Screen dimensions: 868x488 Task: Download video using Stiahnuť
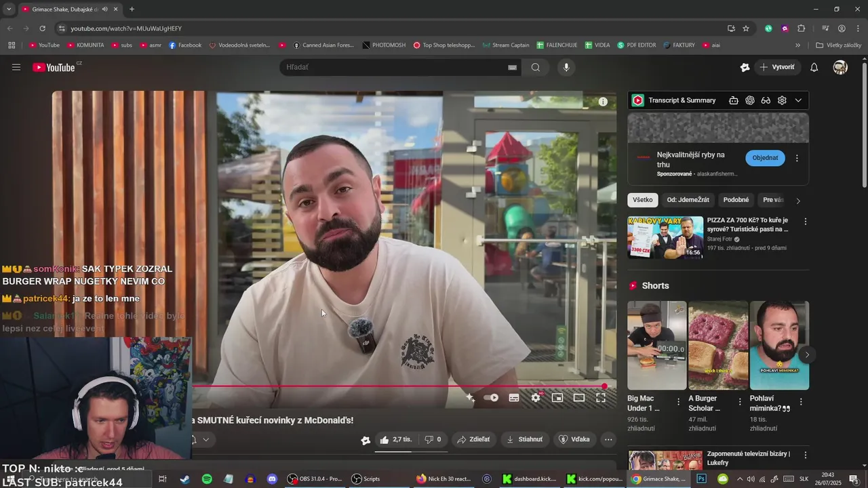click(x=524, y=439)
